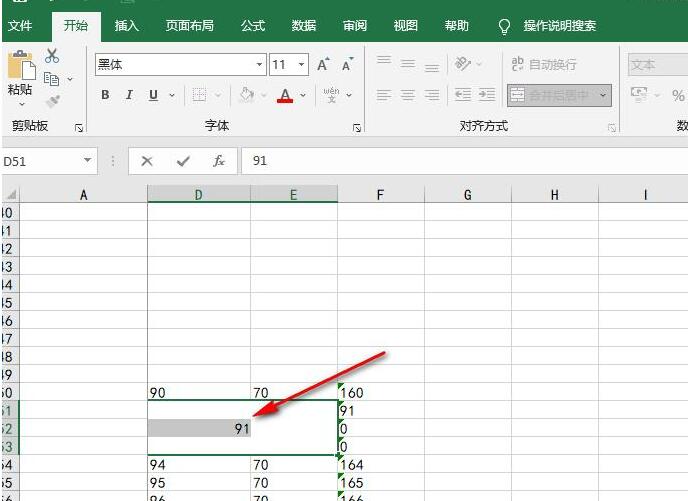The image size is (688, 501).
Task: Align text to top
Action: click(x=384, y=59)
